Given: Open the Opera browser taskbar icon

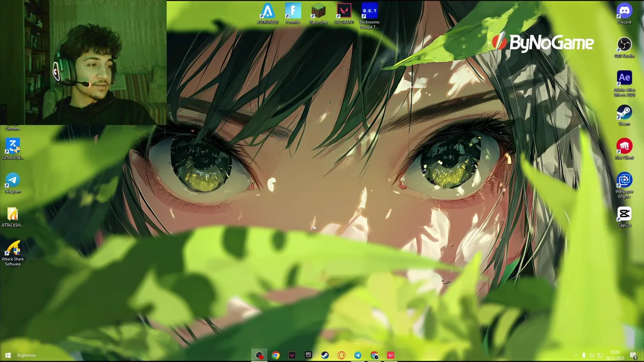Looking at the screenshot, I should tap(341, 355).
